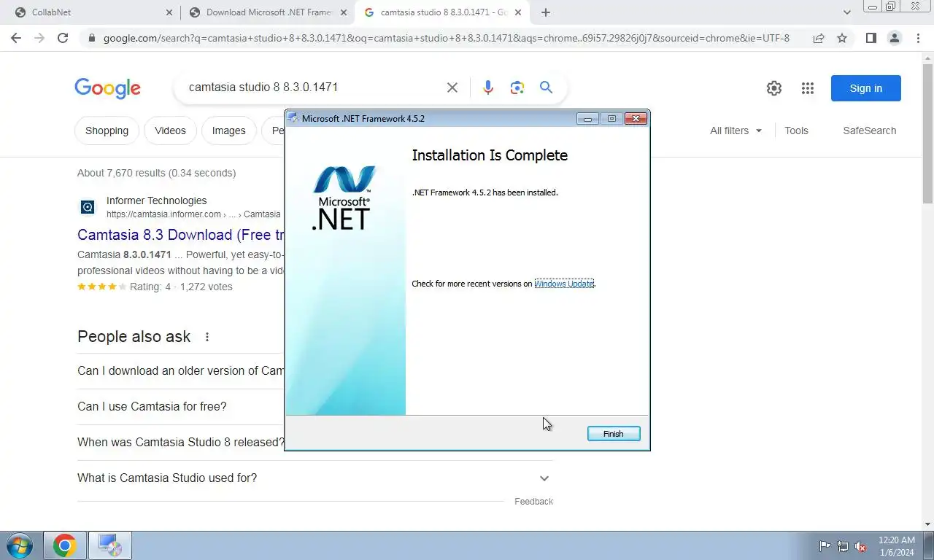Click the Google logo
The width and height of the screenshot is (934, 560).
[x=107, y=88]
